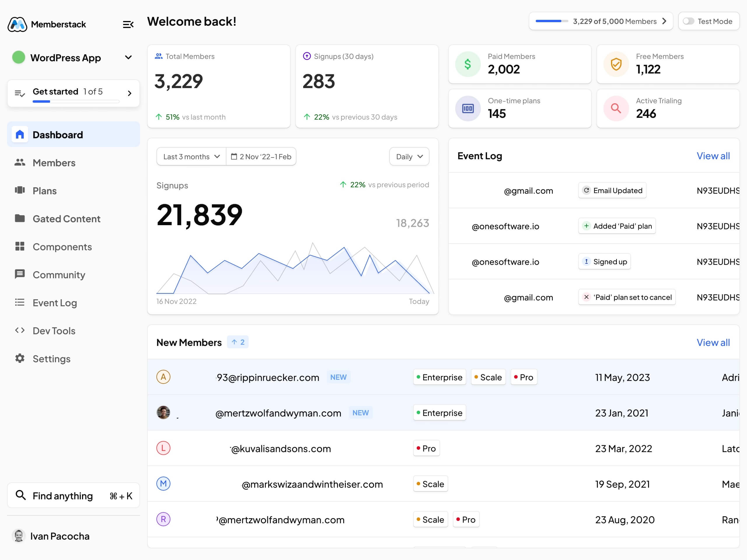Click the Paid Members dollar icon
The width and height of the screenshot is (747, 560).
tap(468, 64)
